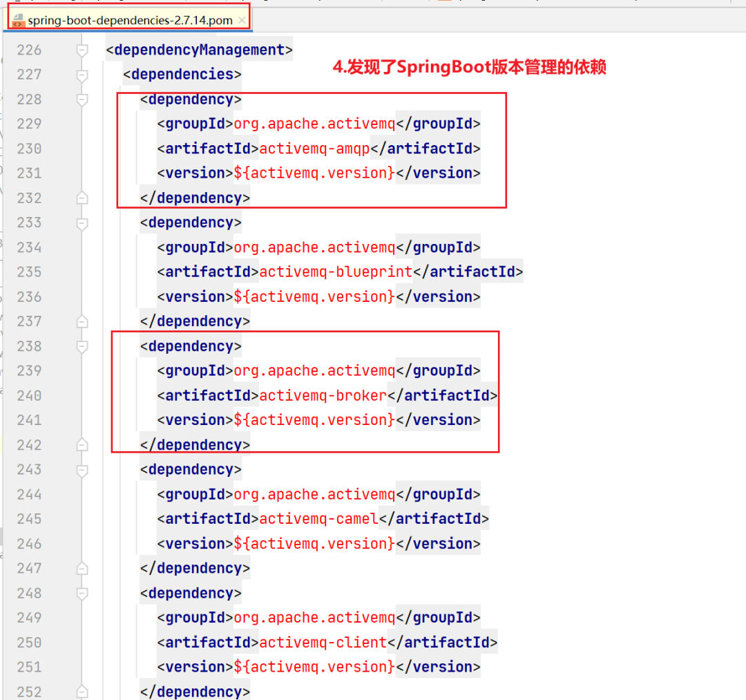Screen dimensions: 746x700
Task: Collapse fold end marker at line 242
Action: (82, 445)
